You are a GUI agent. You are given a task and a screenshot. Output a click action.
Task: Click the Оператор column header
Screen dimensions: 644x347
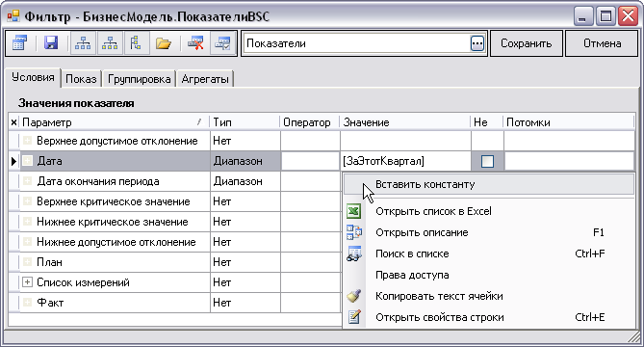pyautogui.click(x=310, y=122)
